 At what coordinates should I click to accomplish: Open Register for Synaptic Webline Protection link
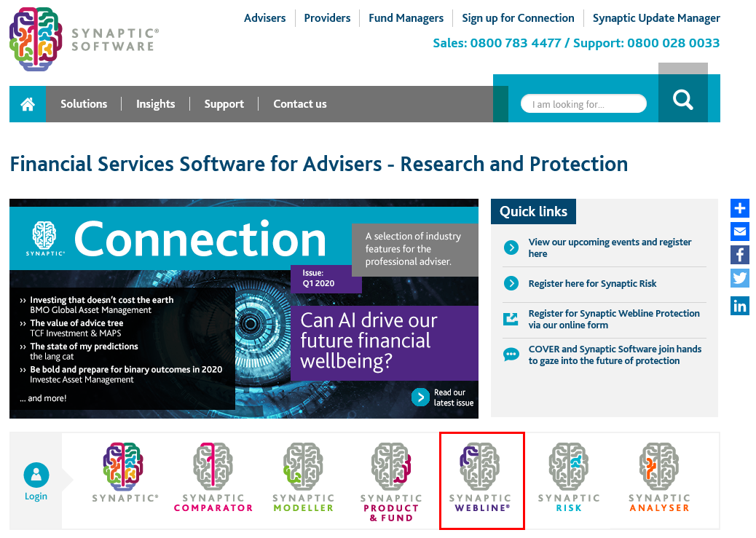614,319
